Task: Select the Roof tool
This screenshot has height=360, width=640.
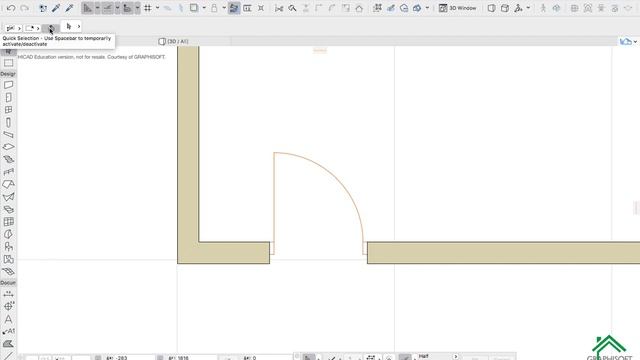Action: pyautogui.click(x=8, y=184)
